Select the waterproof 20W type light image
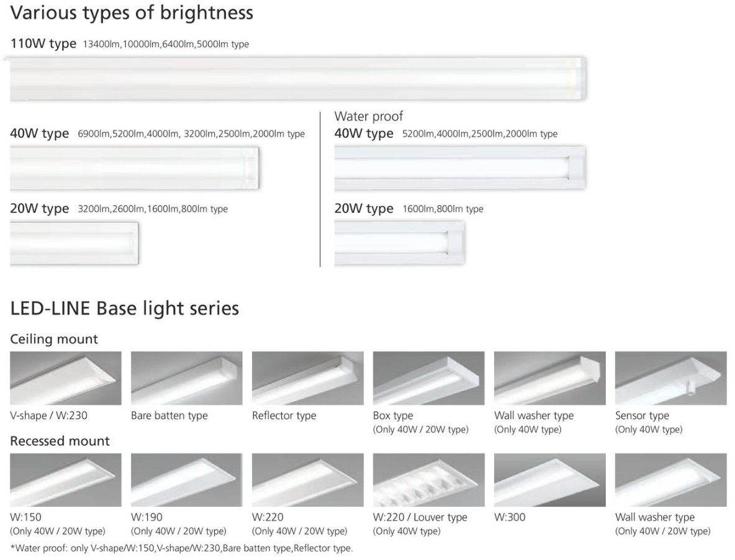This screenshot has height=560, width=735. tap(399, 244)
